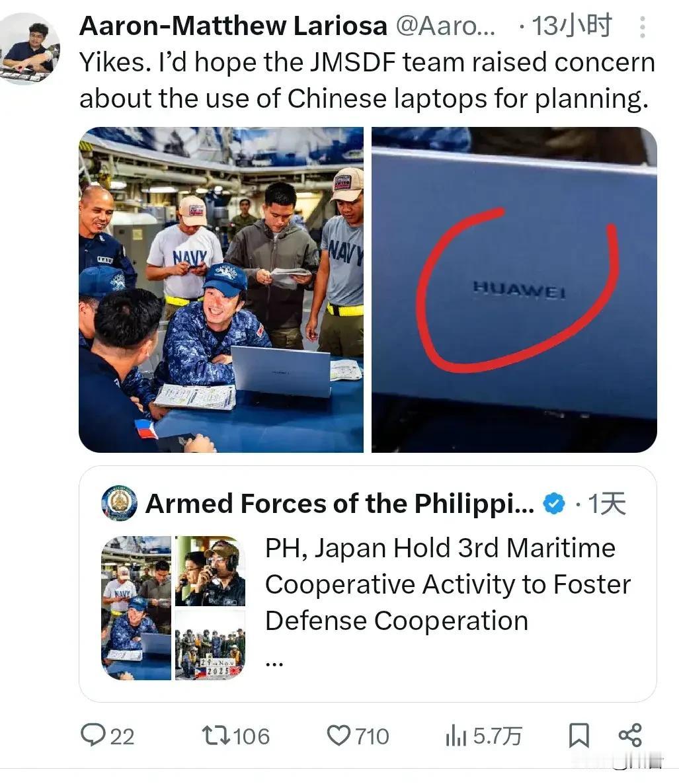The image size is (679, 784).
Task: Click the blue verified badge
Action: tap(554, 503)
